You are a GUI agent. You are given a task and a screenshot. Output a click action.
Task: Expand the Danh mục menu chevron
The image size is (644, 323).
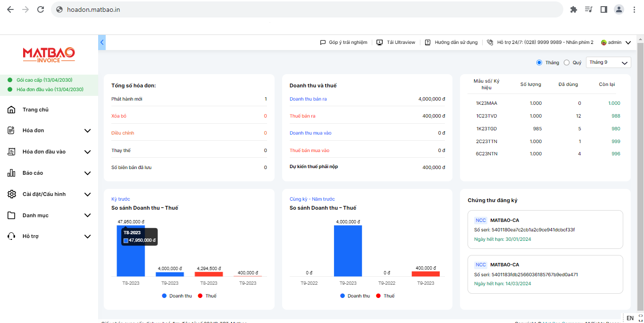(x=87, y=215)
